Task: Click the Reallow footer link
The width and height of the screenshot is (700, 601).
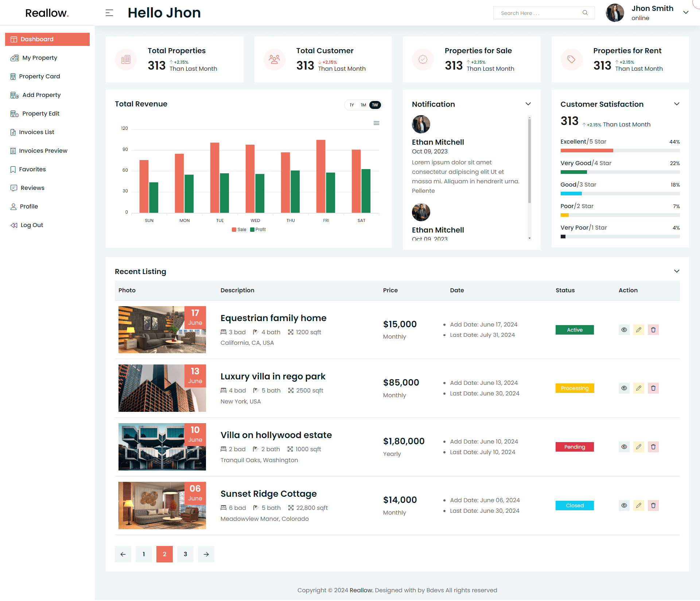Action: click(361, 590)
